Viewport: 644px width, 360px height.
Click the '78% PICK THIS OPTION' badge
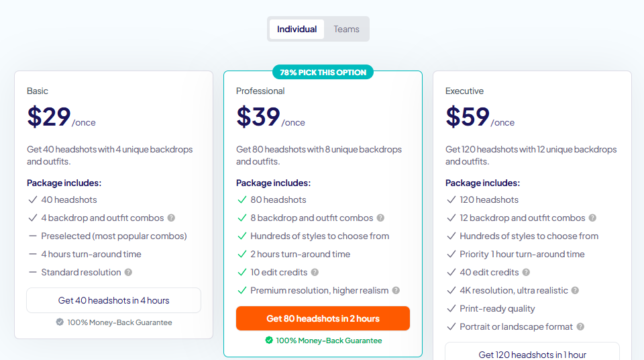tap(323, 72)
